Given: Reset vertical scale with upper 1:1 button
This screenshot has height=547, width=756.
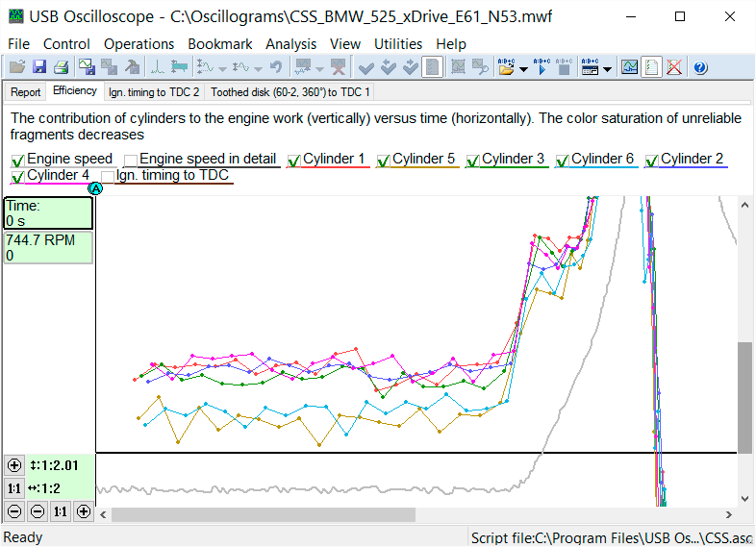Looking at the screenshot, I should click(x=14, y=488).
